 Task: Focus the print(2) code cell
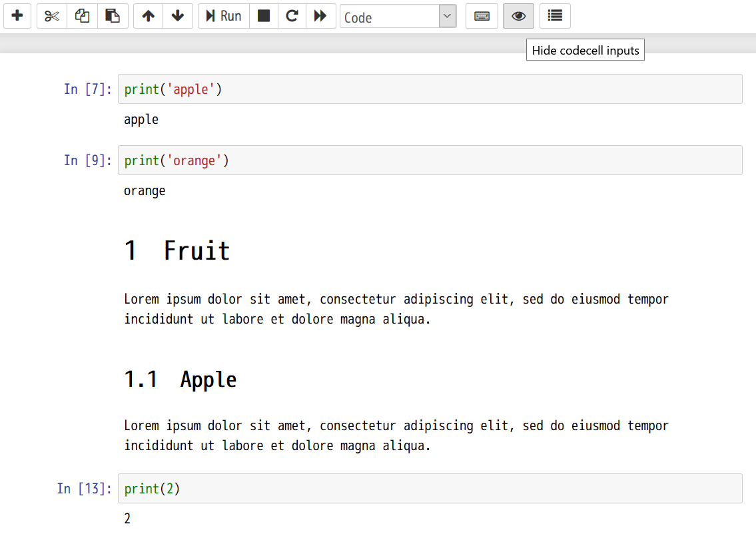pos(430,489)
